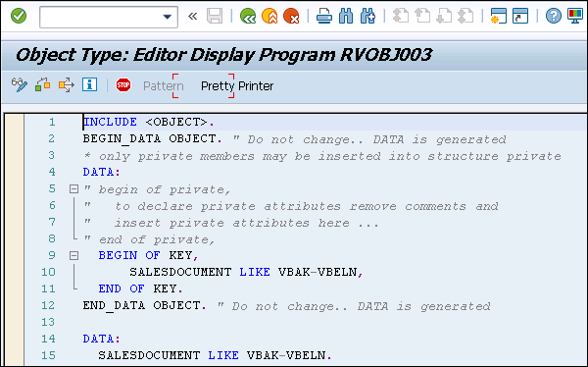Open the command field dropdown arrow
588x367 pixels.
168,17
